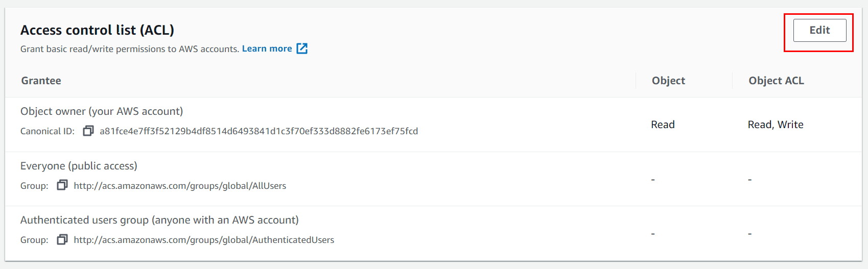Click the Object dash in the Everyone row
Image resolution: width=868 pixels, height=269 pixels.
653,180
